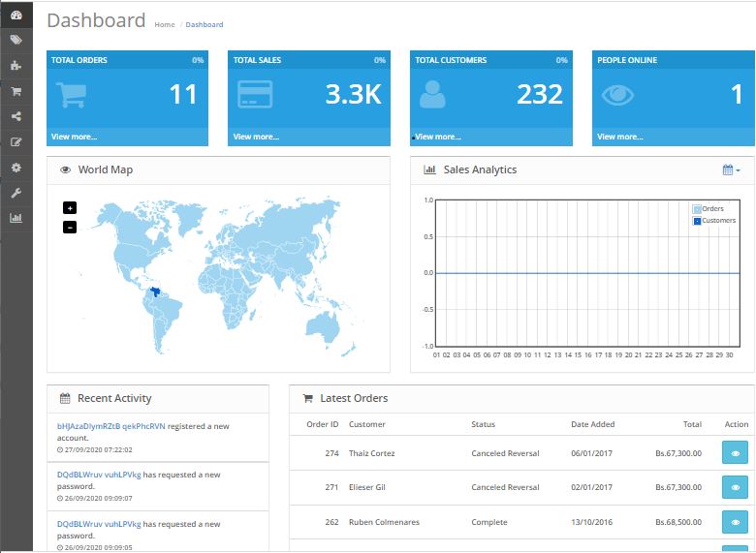Screen dimensions: 756x553
Task: View order 262 using eye button
Action: tap(735, 522)
